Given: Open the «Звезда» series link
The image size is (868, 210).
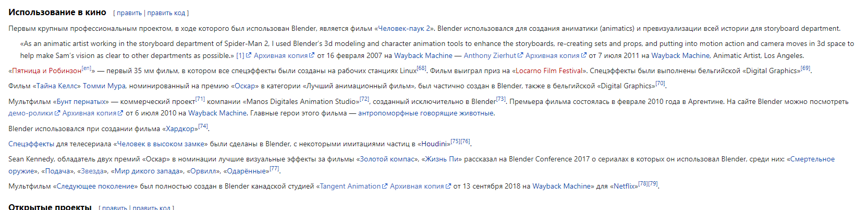Looking at the screenshot, I should click(92, 171).
